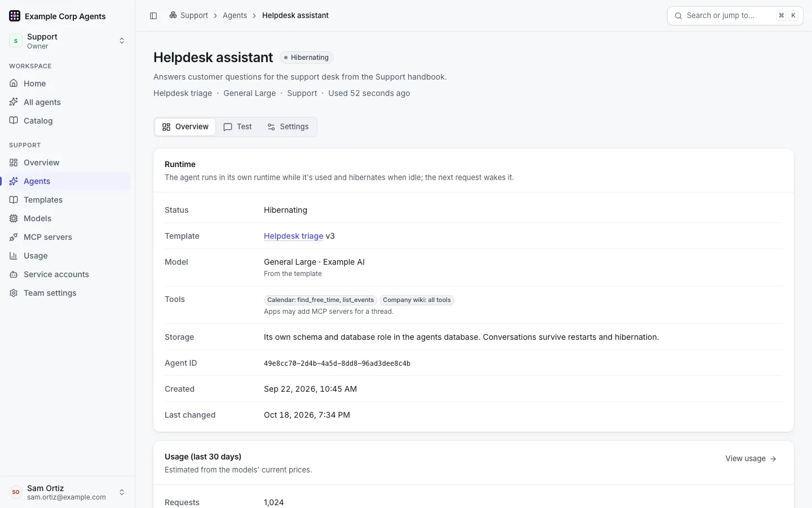Switch to the Overview tab
Viewport: 812px width, 508px height.
[186, 127]
